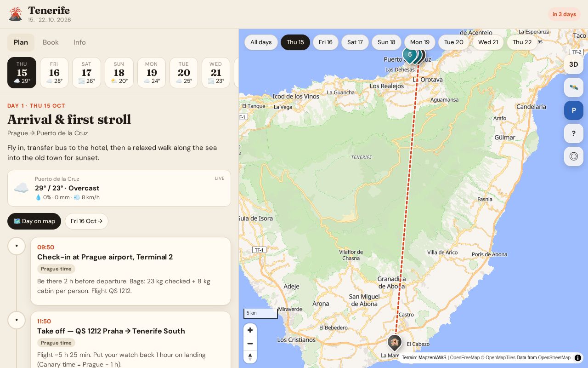Click the airport marker at the route's south end

click(394, 342)
